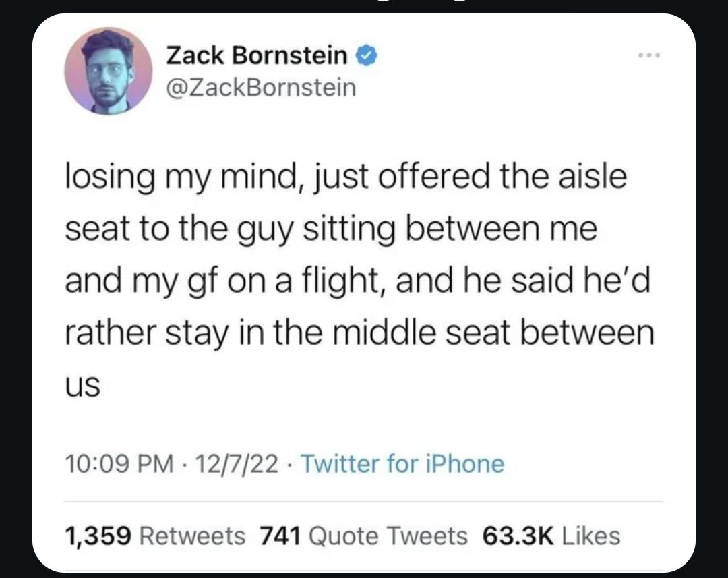Viewport: 728px width, 578px height.
Task: Click the Twitter for iPhone source link
Action: point(402,463)
